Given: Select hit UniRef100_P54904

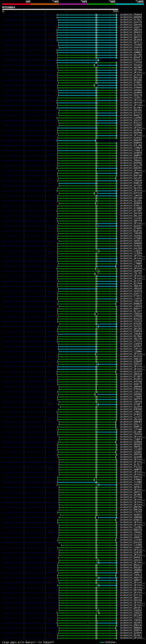Looking at the screenshot, I should pos(131,15).
